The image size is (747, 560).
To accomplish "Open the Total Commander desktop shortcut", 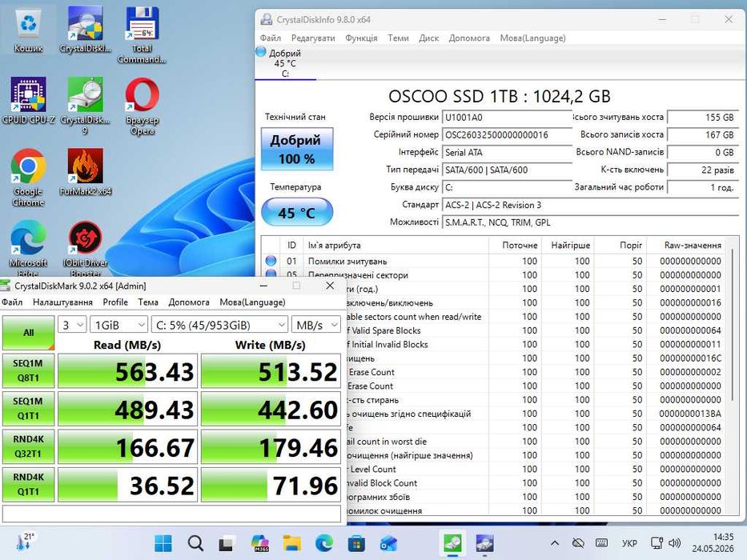I will pos(142,34).
